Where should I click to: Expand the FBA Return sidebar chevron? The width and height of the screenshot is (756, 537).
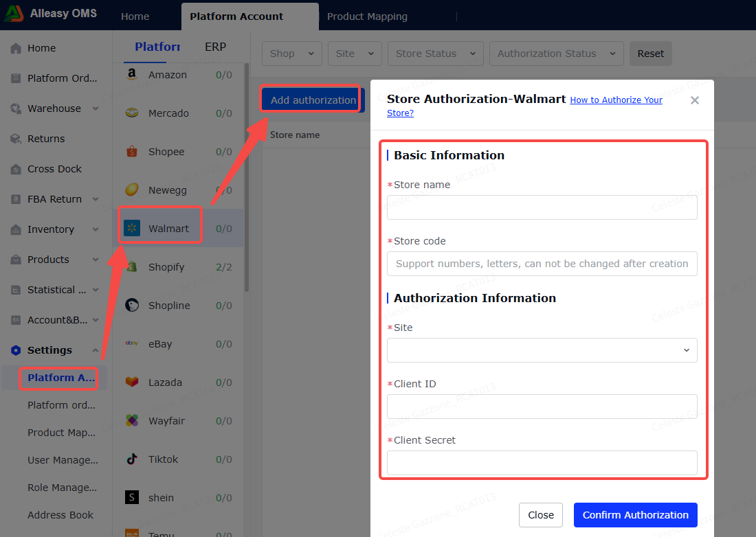(96, 199)
